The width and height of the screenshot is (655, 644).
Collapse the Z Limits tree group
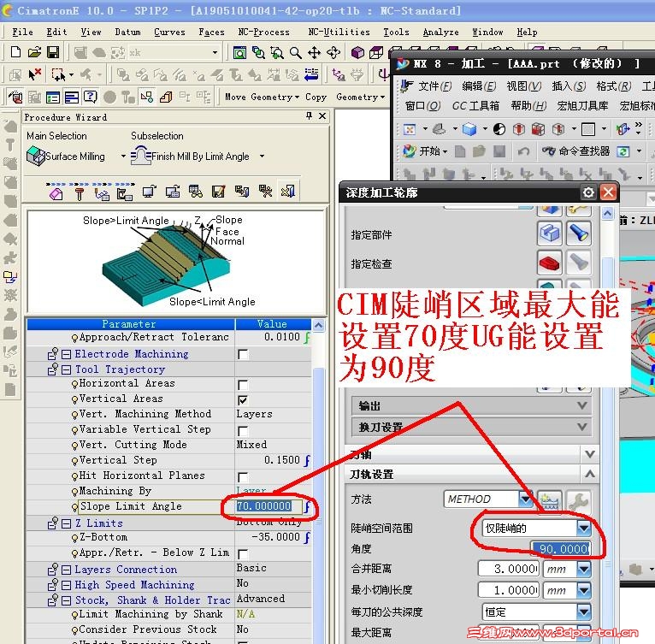coord(66,523)
